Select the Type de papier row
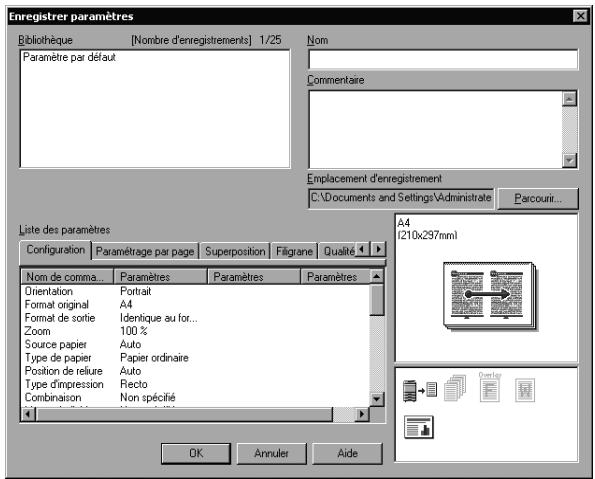The height and width of the screenshot is (479, 595). click(x=195, y=358)
